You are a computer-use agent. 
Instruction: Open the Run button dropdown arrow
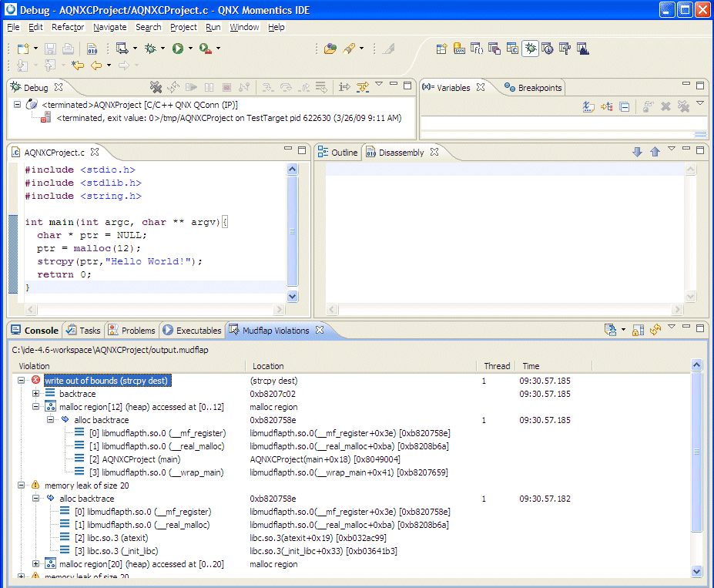click(190, 49)
